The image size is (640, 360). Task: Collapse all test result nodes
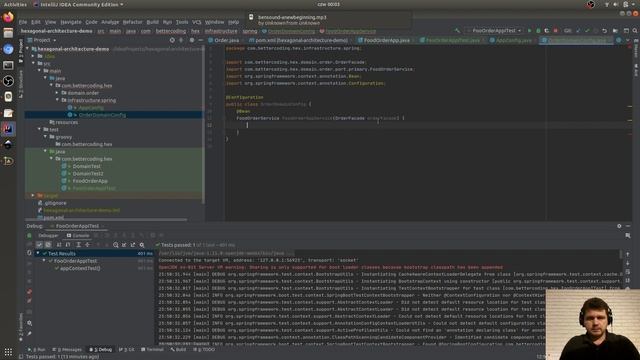87,245
